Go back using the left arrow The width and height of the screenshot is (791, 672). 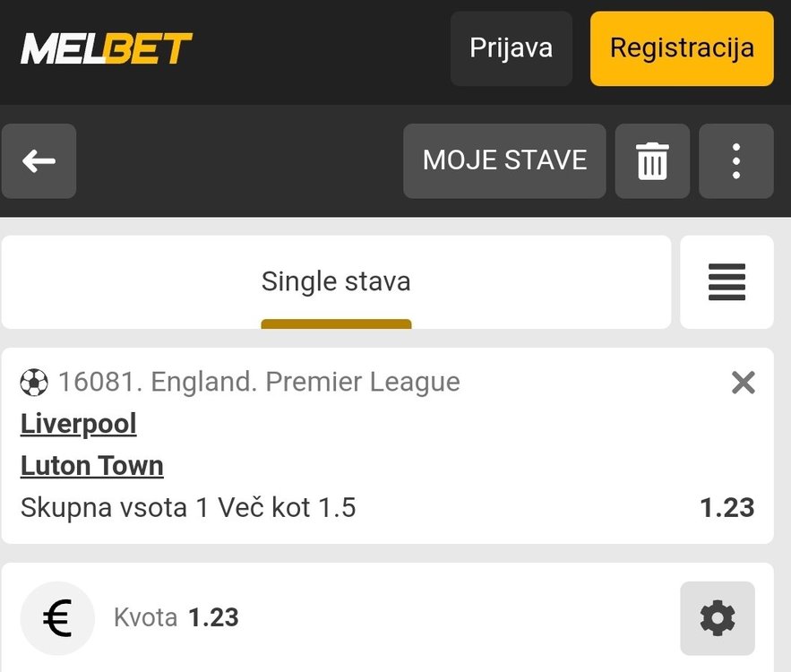click(x=39, y=161)
